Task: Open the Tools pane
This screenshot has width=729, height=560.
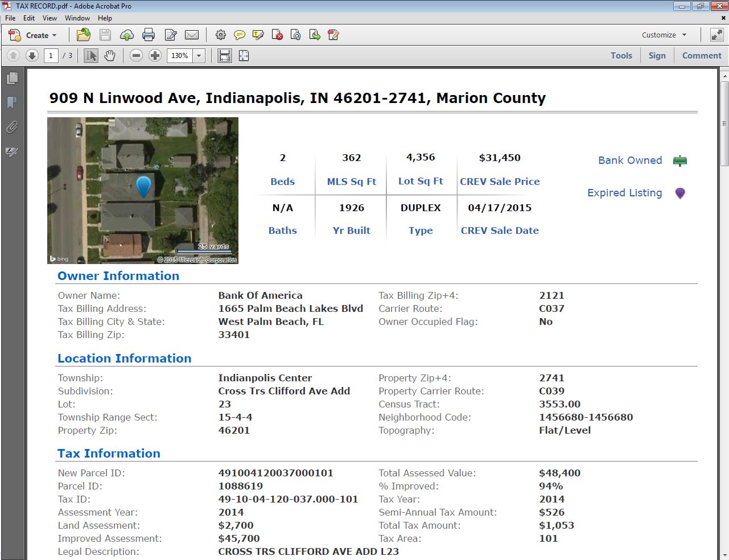Action: point(621,56)
